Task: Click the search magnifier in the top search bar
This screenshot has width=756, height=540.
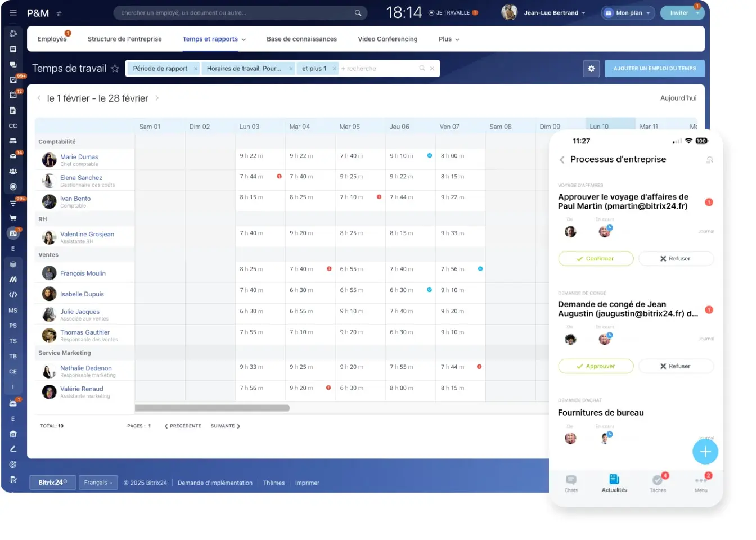Action: [358, 13]
